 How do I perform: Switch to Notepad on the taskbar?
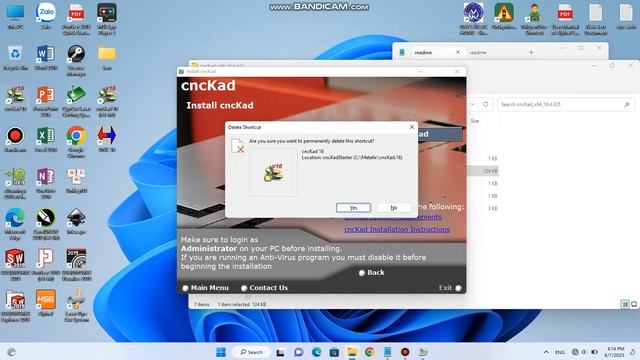(387, 352)
